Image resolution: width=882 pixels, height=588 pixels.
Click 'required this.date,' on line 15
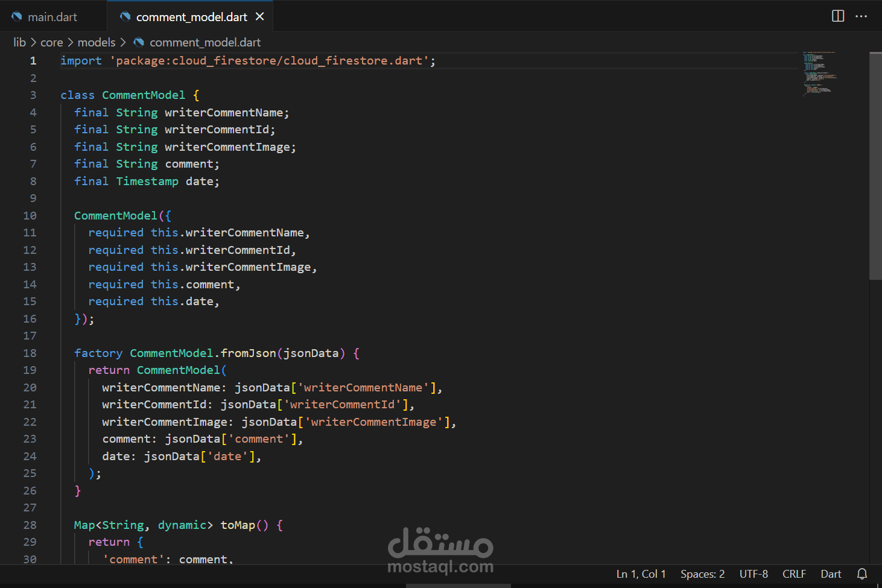154,302
